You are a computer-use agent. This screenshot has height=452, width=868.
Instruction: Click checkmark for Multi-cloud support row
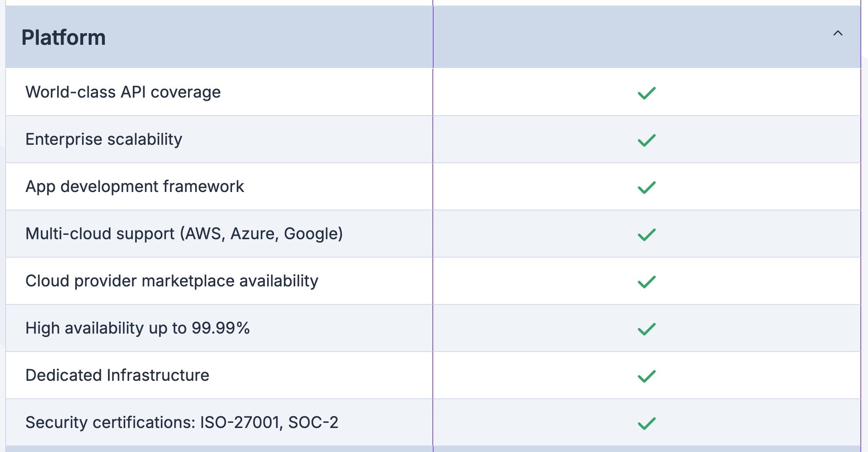tap(646, 234)
